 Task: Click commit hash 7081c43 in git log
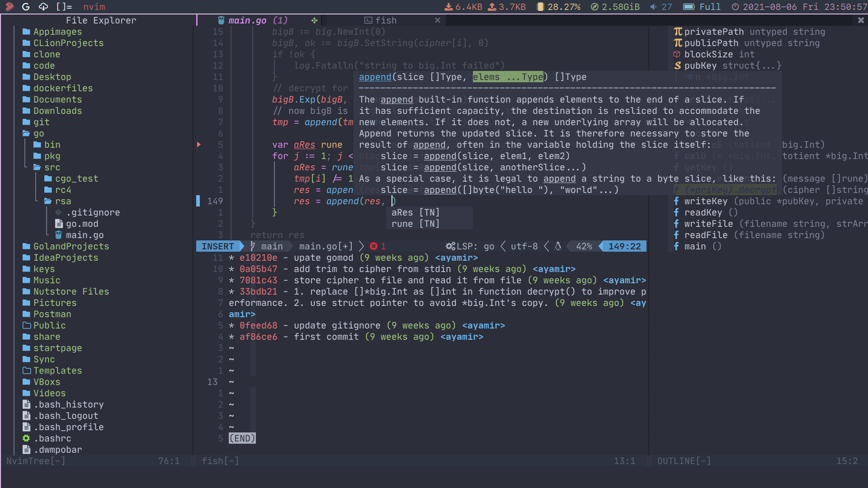(x=258, y=280)
